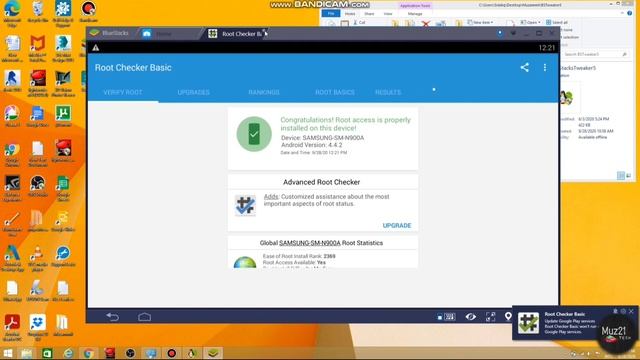Open the Share tab in Explorer window

[369, 13]
